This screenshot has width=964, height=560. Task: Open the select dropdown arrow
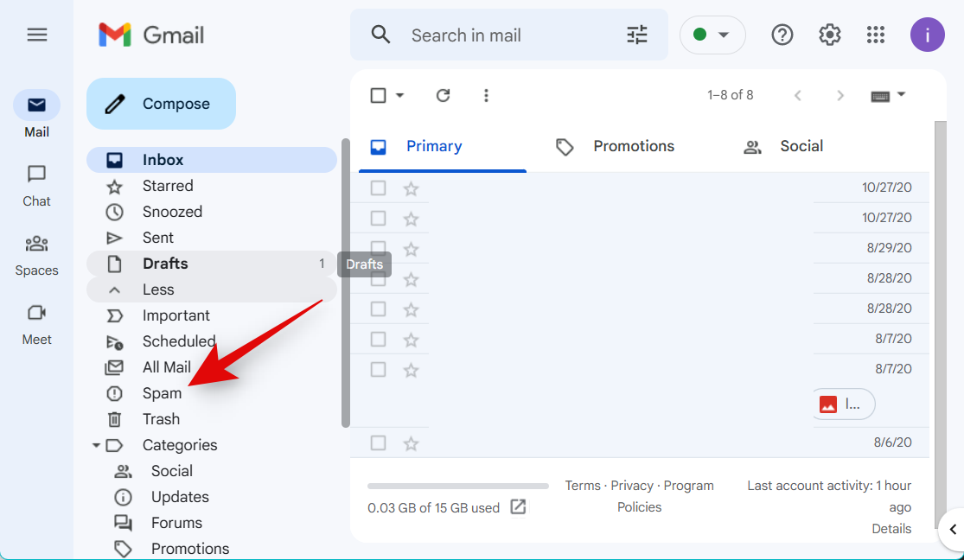pos(399,95)
